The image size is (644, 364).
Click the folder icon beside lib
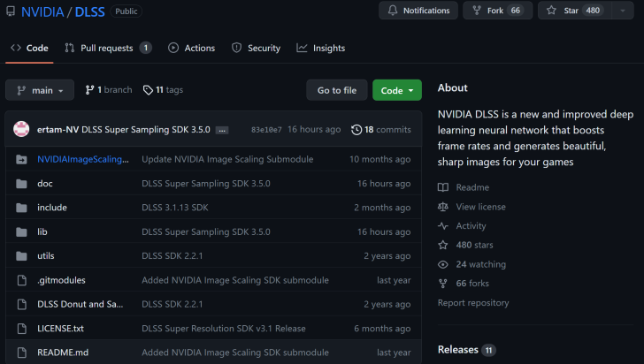[21, 231]
